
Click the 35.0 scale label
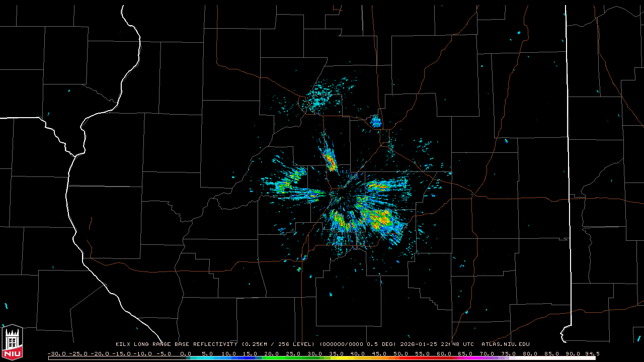[x=336, y=353]
